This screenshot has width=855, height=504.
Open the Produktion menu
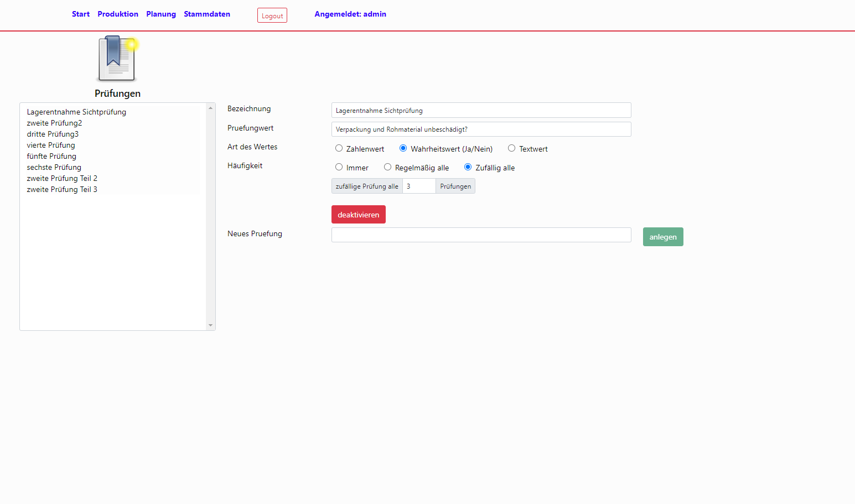[118, 14]
